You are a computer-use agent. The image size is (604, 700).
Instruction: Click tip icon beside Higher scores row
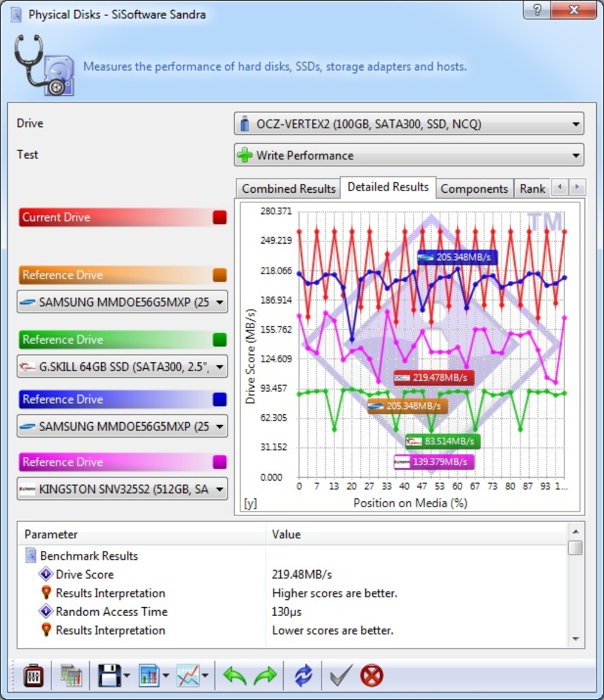tap(46, 592)
